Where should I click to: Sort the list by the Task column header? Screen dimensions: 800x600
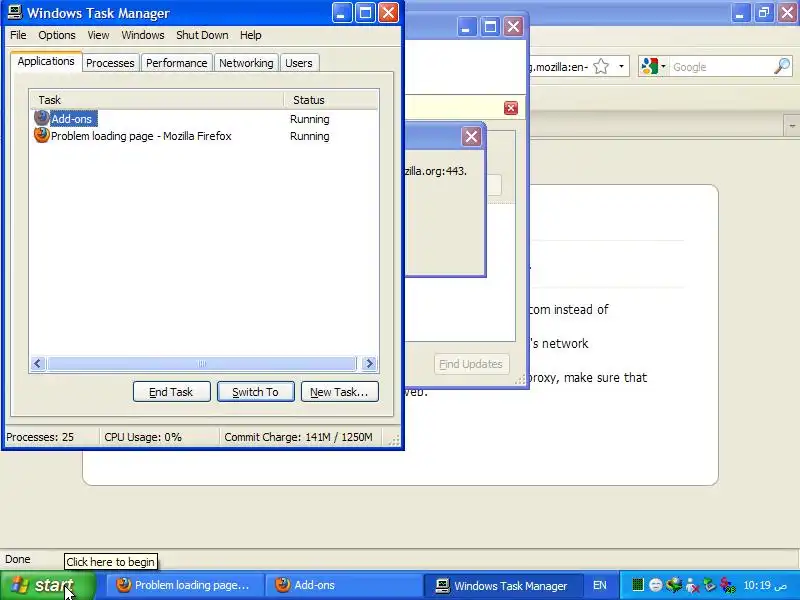click(156, 100)
